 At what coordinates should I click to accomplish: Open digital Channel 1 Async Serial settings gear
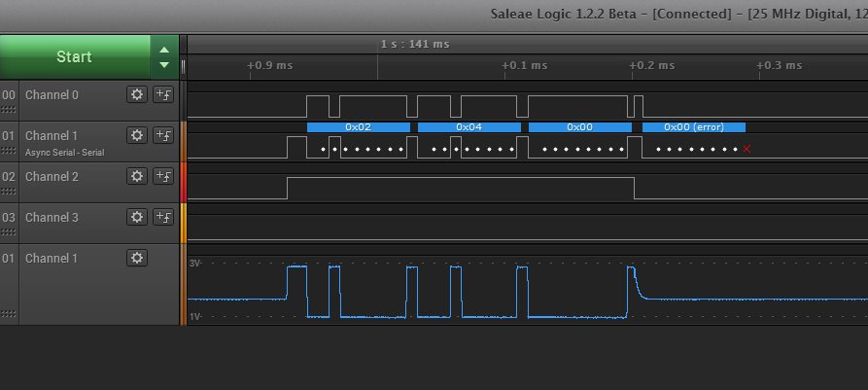tap(137, 135)
